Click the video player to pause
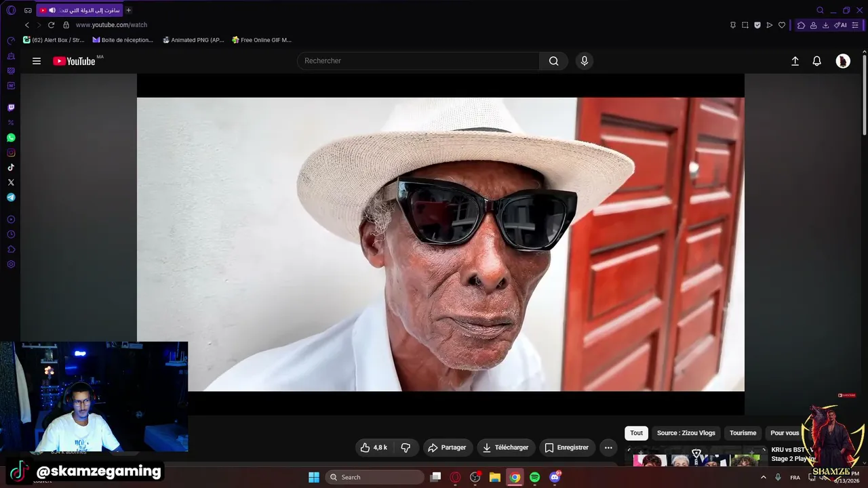 point(441,244)
